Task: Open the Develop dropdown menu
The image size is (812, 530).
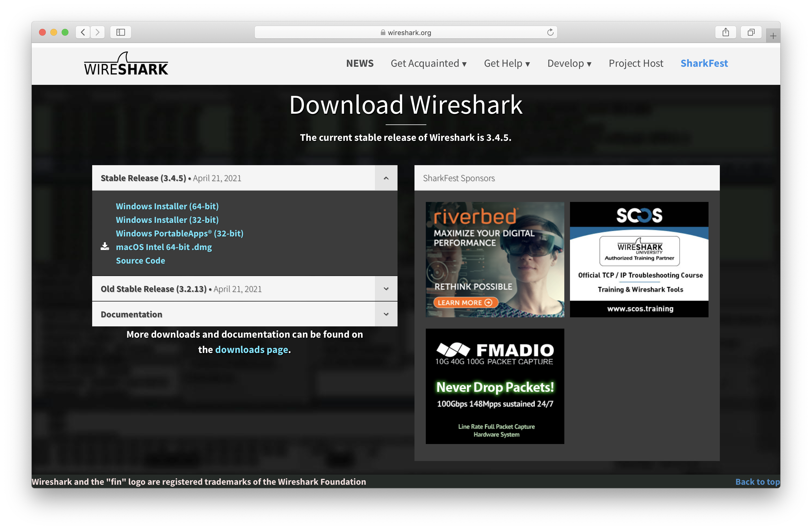Action: (569, 63)
